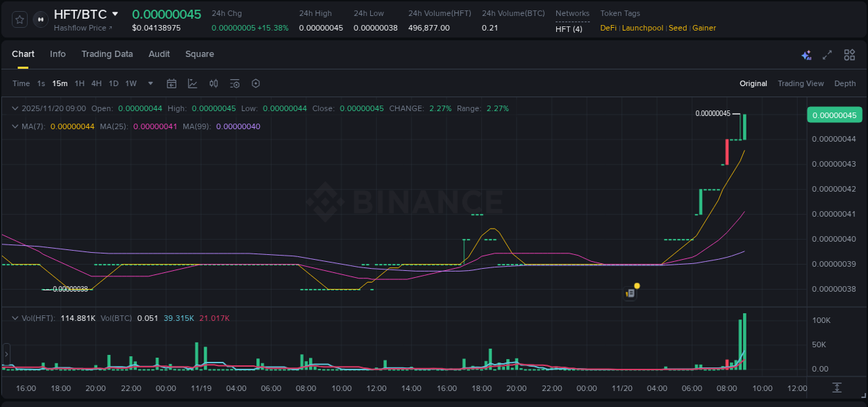Image resolution: width=868 pixels, height=407 pixels.
Task: Select the 15m timeframe
Action: click(60, 83)
